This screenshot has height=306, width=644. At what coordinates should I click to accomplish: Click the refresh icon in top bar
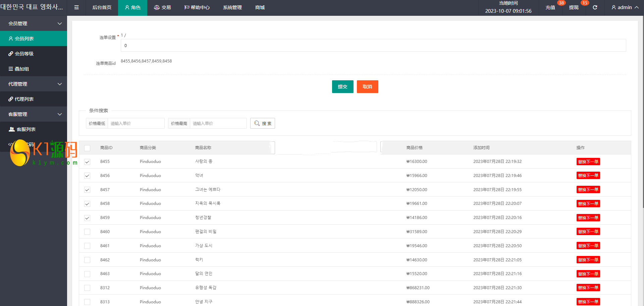(x=595, y=7)
